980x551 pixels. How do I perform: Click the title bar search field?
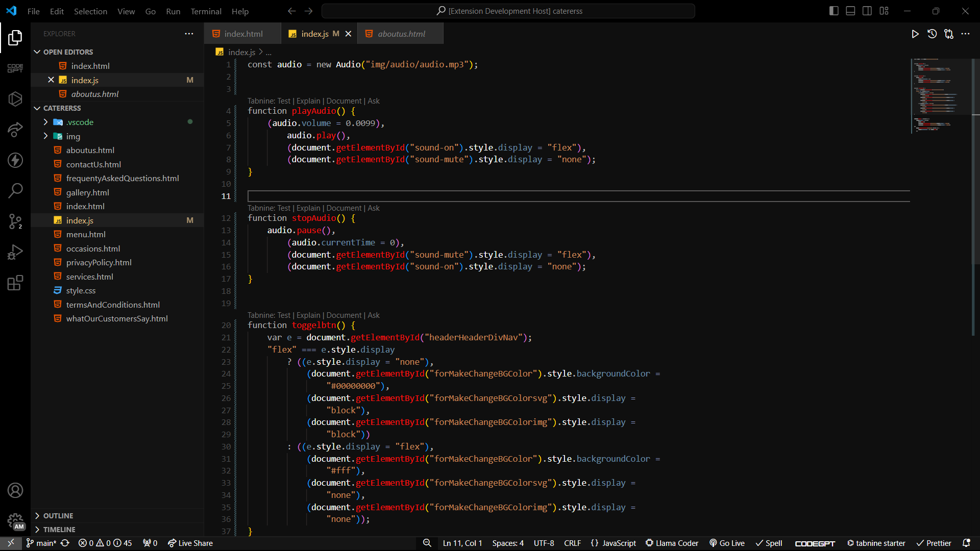coord(508,11)
